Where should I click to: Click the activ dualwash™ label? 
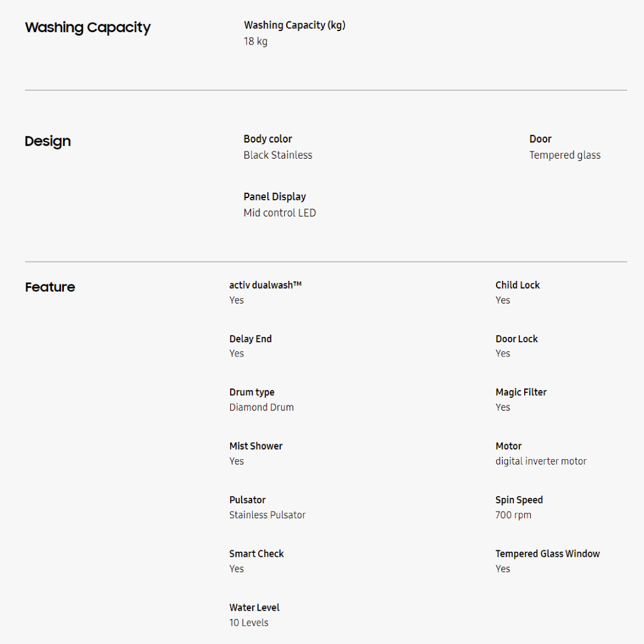(265, 285)
